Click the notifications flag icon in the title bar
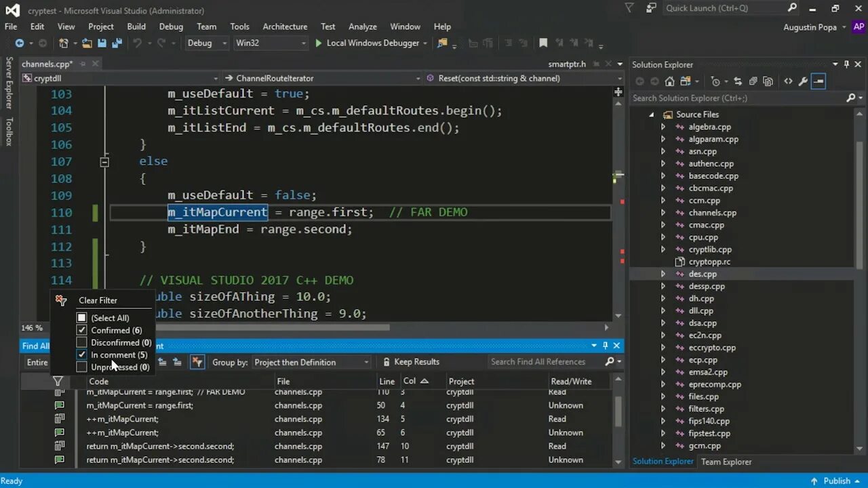The width and height of the screenshot is (868, 488). click(x=629, y=8)
